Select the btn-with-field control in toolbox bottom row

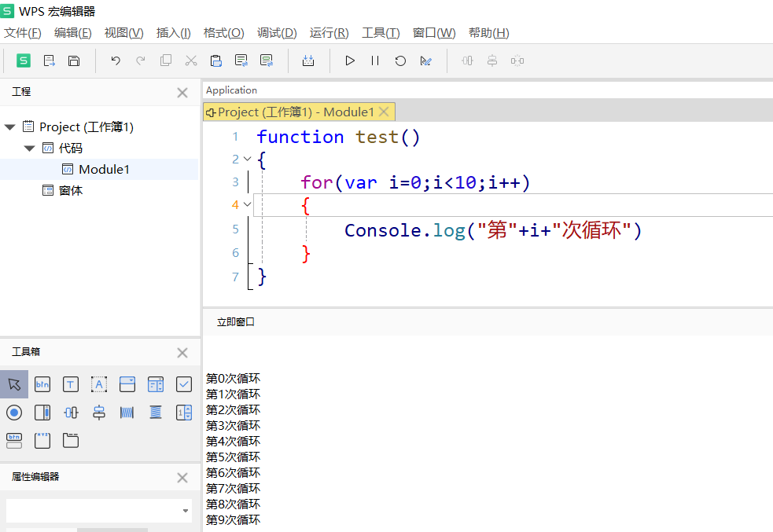click(x=14, y=440)
